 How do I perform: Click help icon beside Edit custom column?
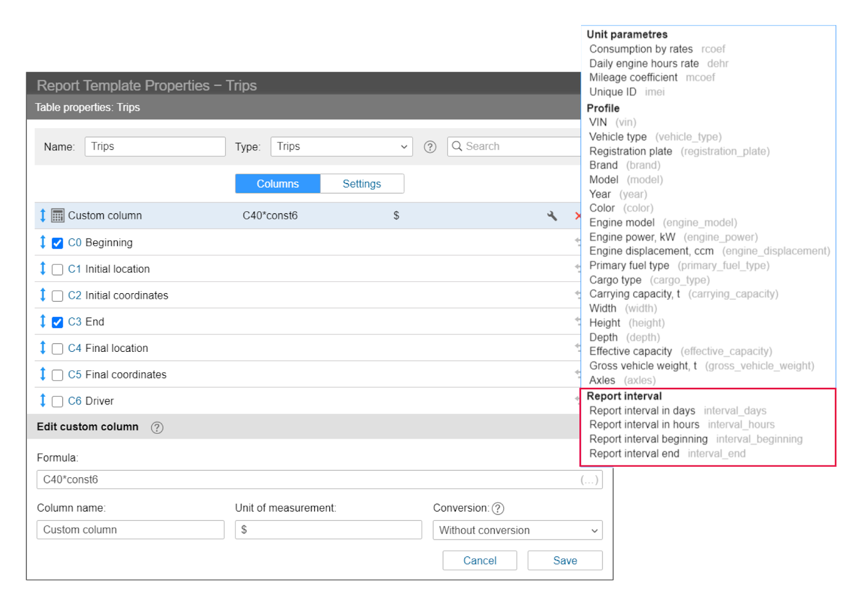point(157,427)
